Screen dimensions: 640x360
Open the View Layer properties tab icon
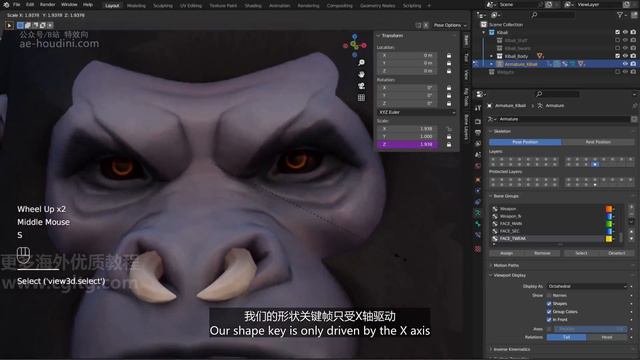pos(478,144)
